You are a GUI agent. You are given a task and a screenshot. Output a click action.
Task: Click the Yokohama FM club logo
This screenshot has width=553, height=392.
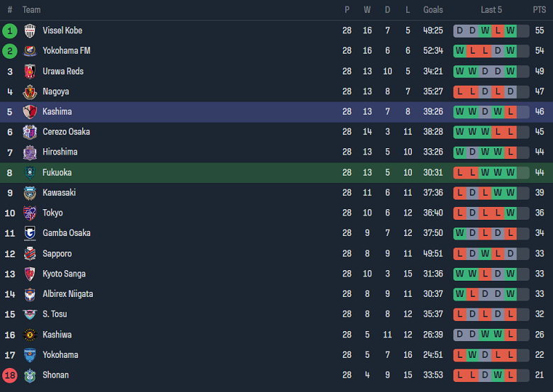pos(30,51)
